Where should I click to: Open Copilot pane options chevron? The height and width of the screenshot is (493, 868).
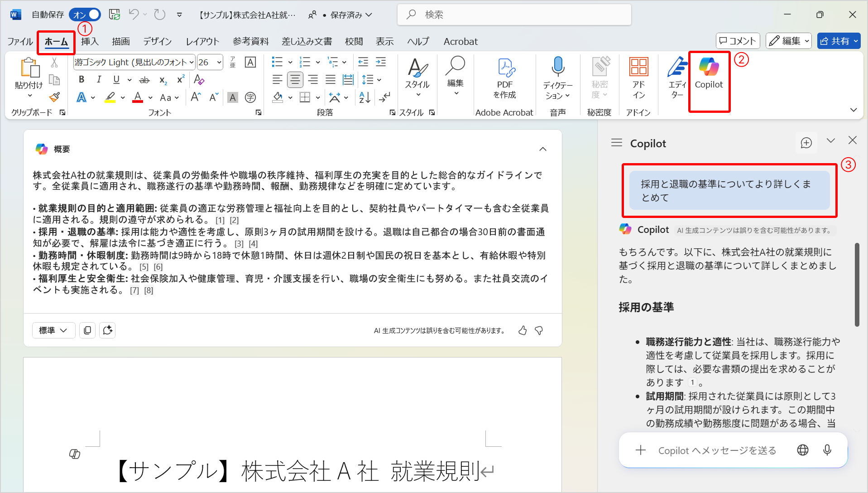830,140
